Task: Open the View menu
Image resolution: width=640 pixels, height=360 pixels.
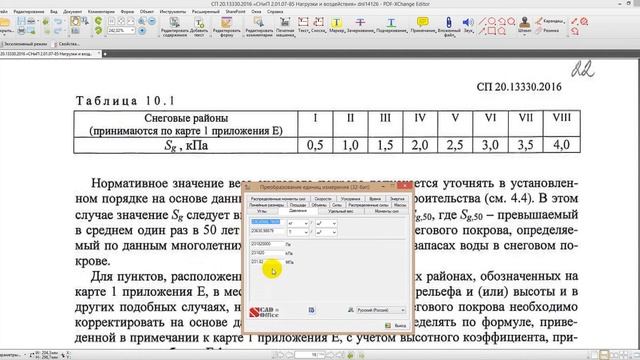Action: (x=53, y=12)
